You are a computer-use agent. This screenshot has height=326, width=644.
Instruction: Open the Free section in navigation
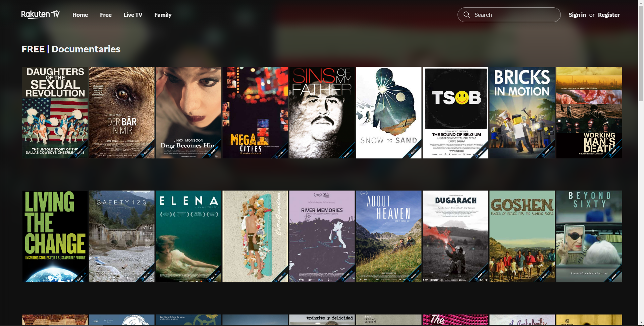(106, 15)
